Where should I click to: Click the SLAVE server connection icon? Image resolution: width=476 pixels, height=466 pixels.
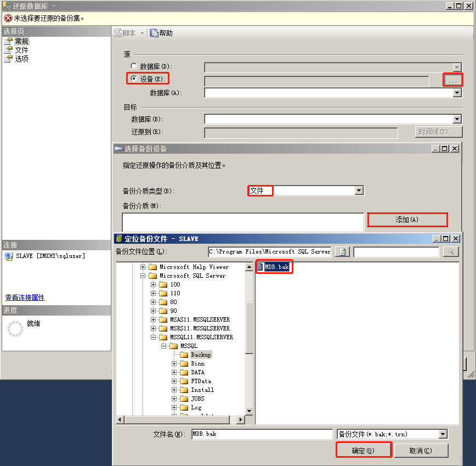[9, 256]
